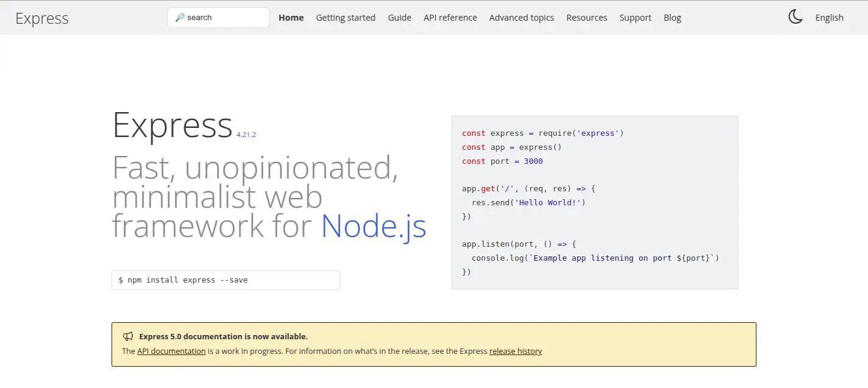Focus the search input field
This screenshot has height=388, width=868.
218,18
